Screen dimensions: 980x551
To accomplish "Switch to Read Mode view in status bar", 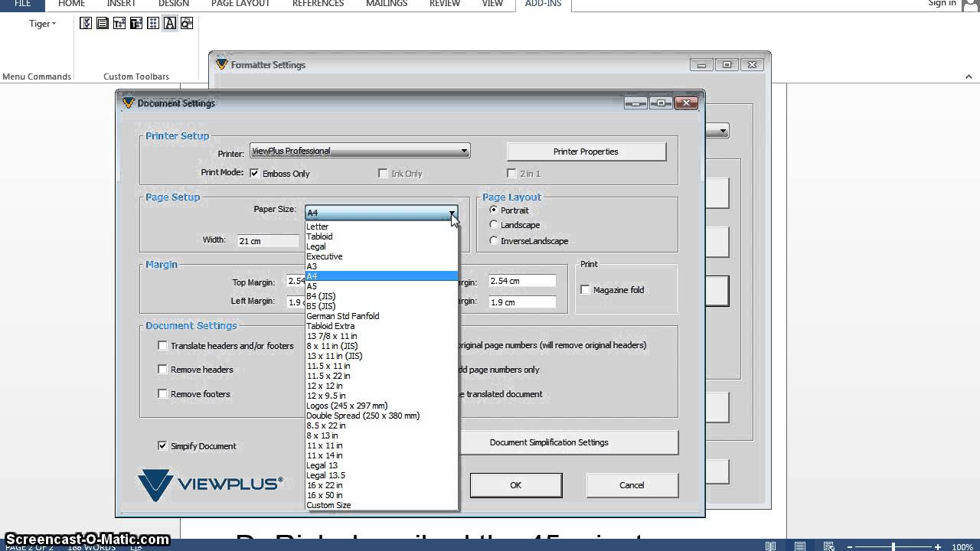I will (770, 546).
